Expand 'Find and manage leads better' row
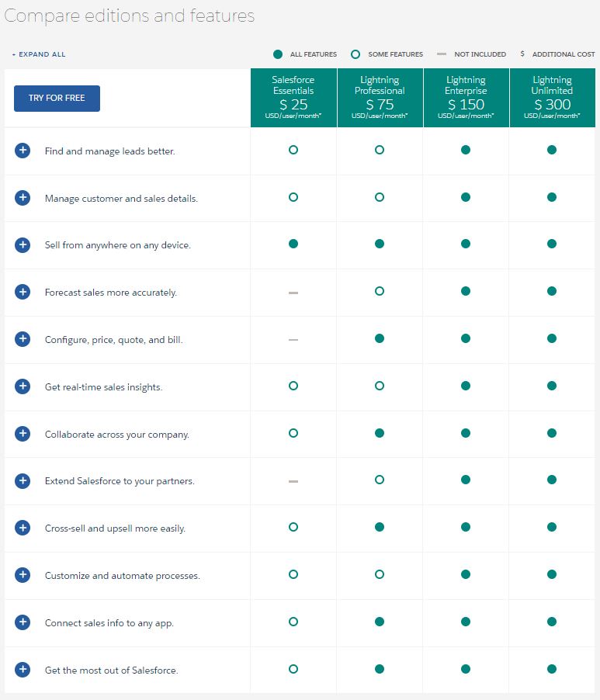Viewport: 600px width, 700px height. point(22,151)
